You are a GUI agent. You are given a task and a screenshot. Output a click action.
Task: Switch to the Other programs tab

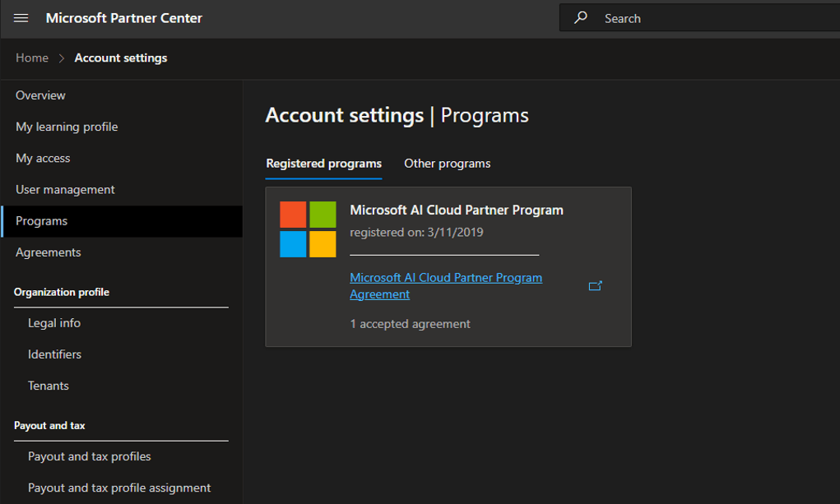point(447,163)
